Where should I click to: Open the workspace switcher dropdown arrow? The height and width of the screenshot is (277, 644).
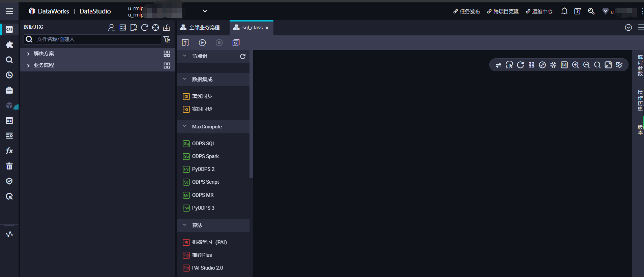[205, 11]
